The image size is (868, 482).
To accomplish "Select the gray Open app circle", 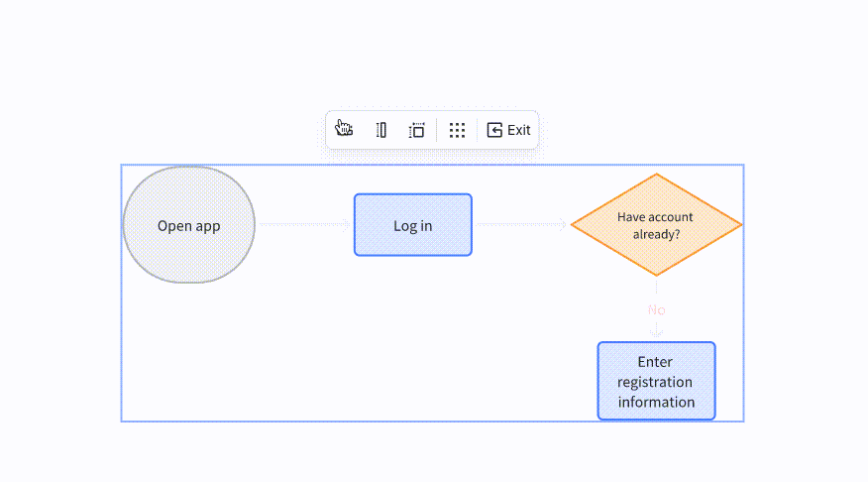I will click(189, 225).
